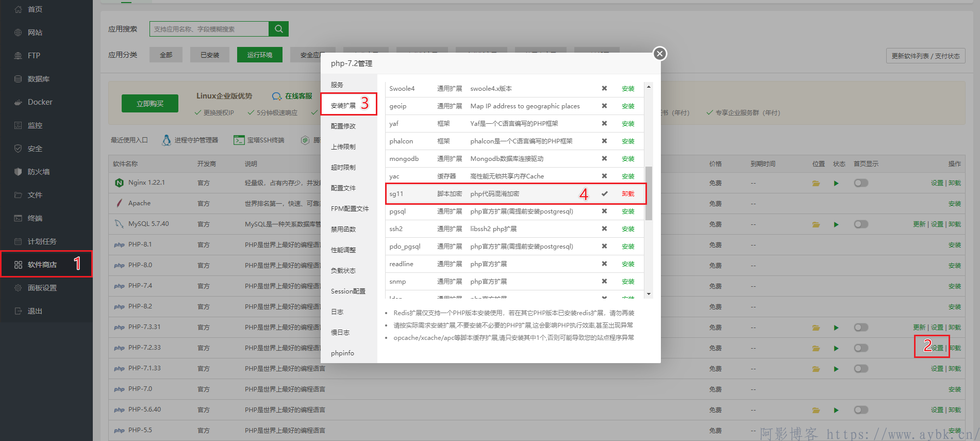Toggle homepage display for Nginx 1.22.1
This screenshot has width=980, height=441.
point(861,183)
